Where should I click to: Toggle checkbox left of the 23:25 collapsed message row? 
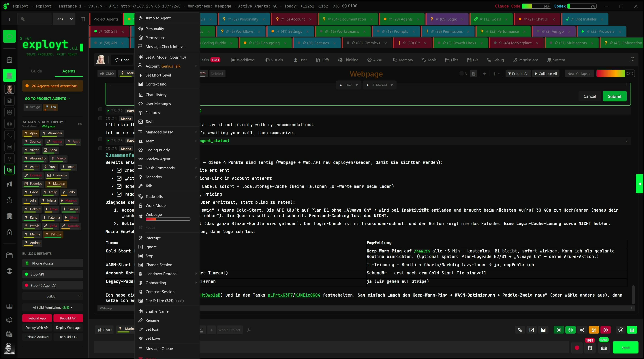click(x=100, y=139)
